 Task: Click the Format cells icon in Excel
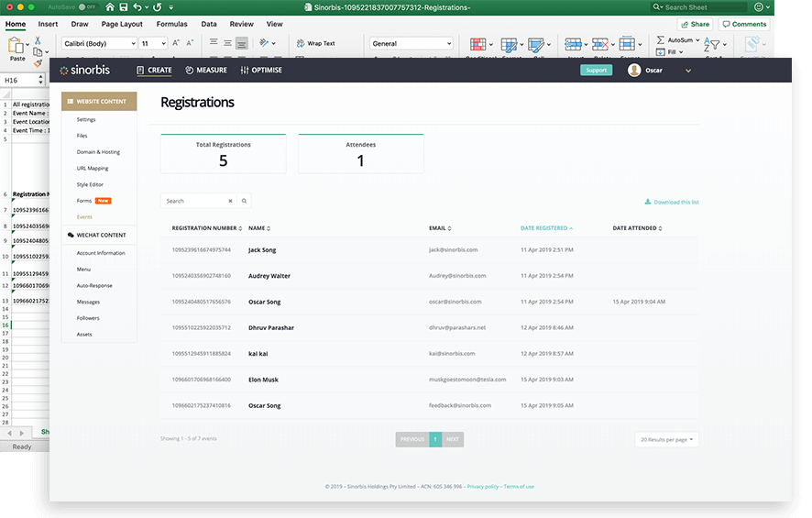(x=627, y=45)
